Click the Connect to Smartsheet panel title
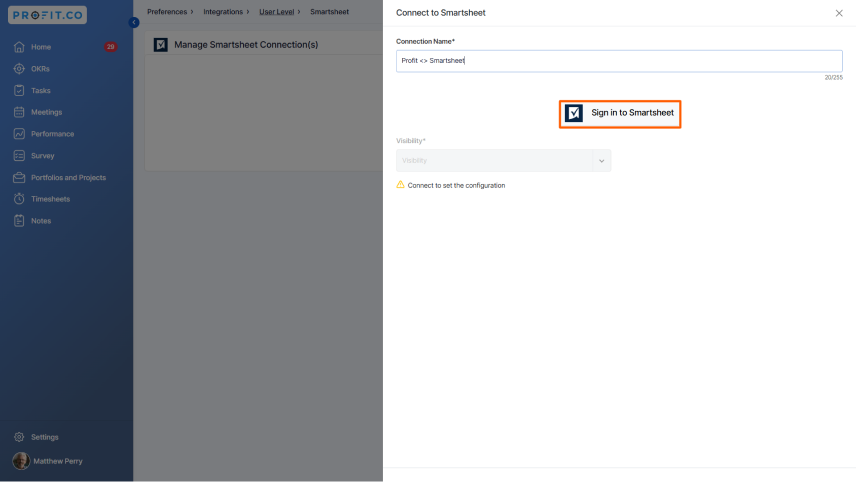856x482 pixels. coord(441,13)
